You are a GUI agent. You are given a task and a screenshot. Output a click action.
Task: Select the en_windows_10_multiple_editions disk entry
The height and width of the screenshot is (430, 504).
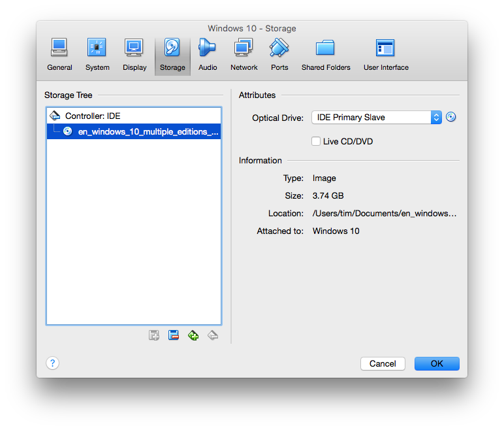[x=148, y=131]
